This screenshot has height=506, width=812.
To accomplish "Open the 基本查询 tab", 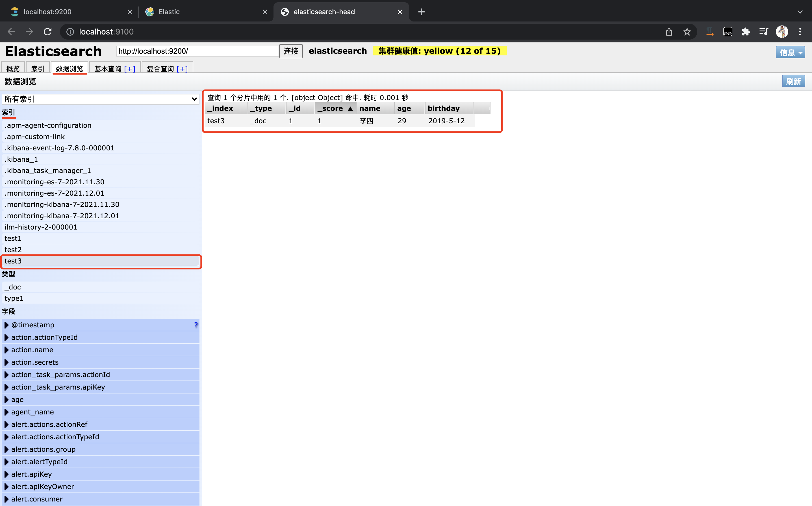I will (x=108, y=69).
